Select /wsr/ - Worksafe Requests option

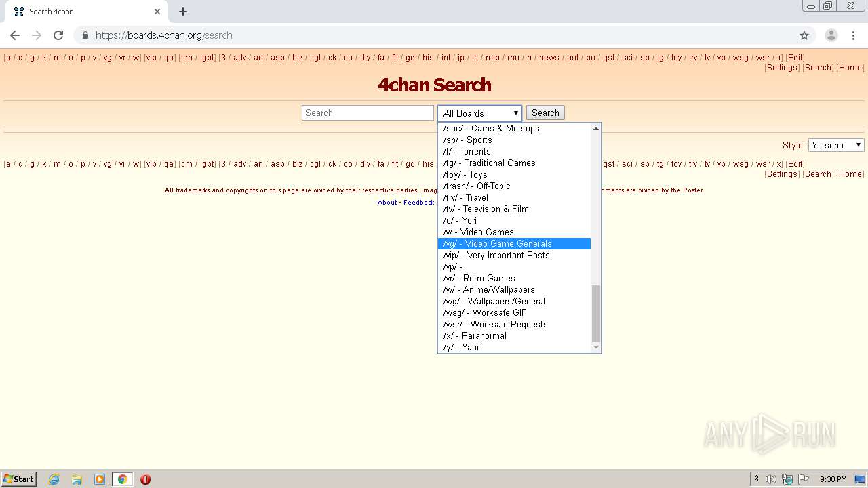pos(514,324)
